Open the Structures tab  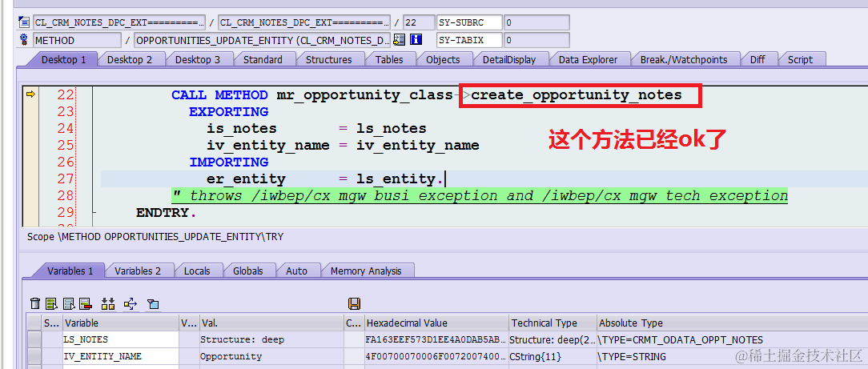[x=329, y=60]
